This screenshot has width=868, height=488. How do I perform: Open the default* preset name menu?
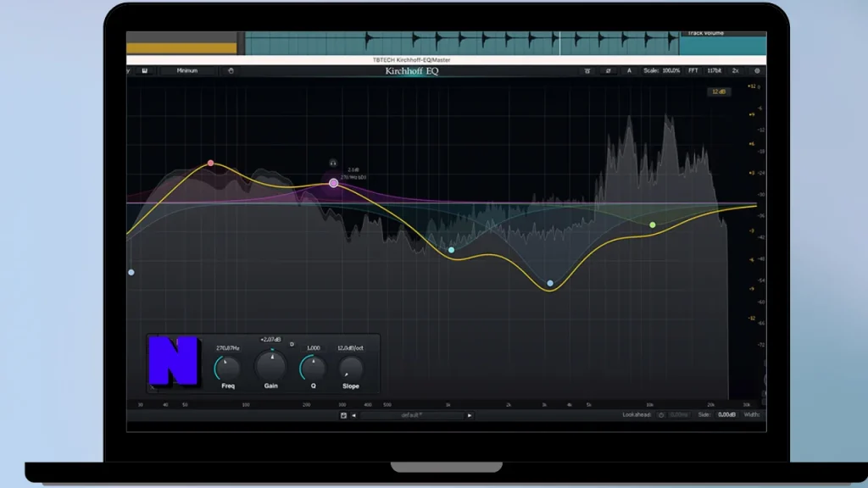412,415
